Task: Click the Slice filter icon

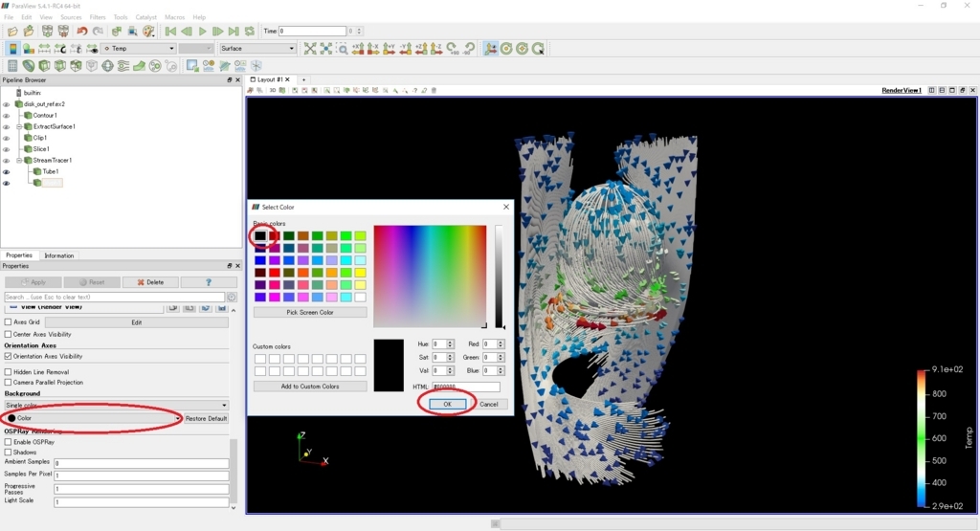Action: click(x=60, y=66)
